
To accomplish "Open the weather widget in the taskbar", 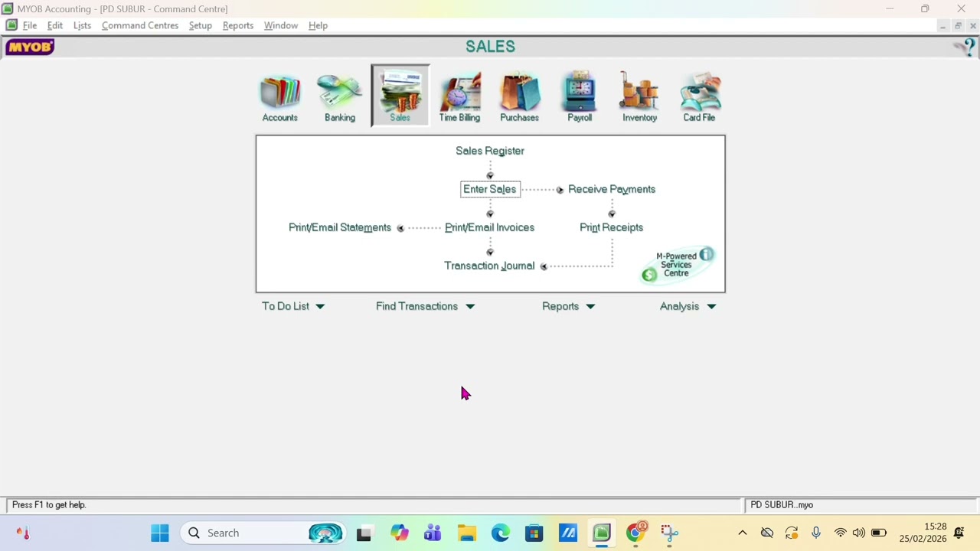I will [23, 533].
